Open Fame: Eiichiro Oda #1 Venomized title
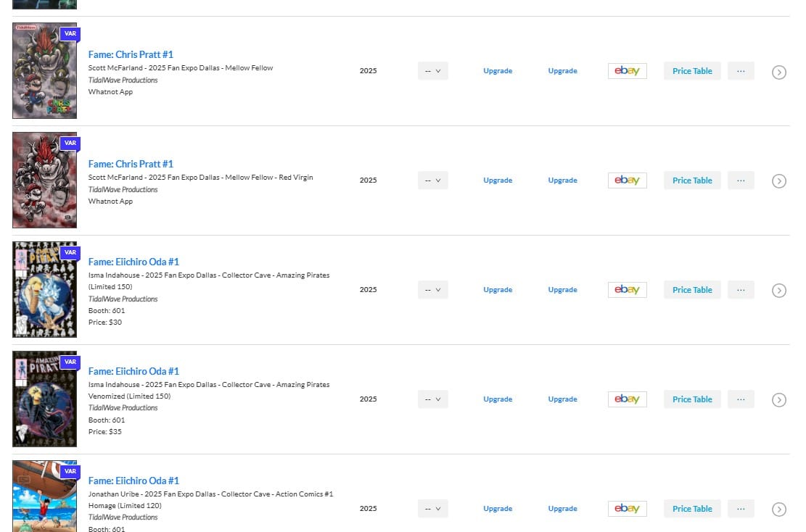The image size is (806, 532). (x=133, y=371)
